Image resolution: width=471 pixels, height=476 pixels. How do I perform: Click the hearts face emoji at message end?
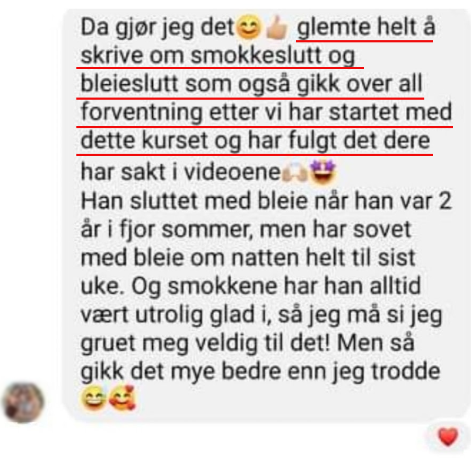pyautogui.click(x=122, y=398)
